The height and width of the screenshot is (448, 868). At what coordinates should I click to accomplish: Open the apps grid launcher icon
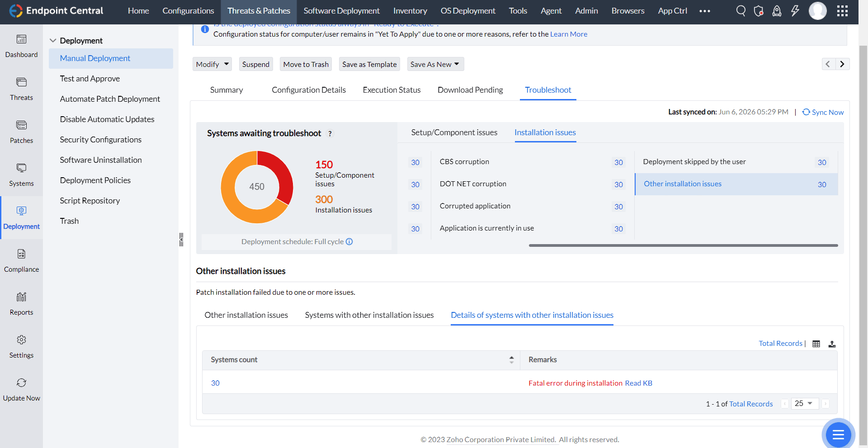pyautogui.click(x=842, y=11)
